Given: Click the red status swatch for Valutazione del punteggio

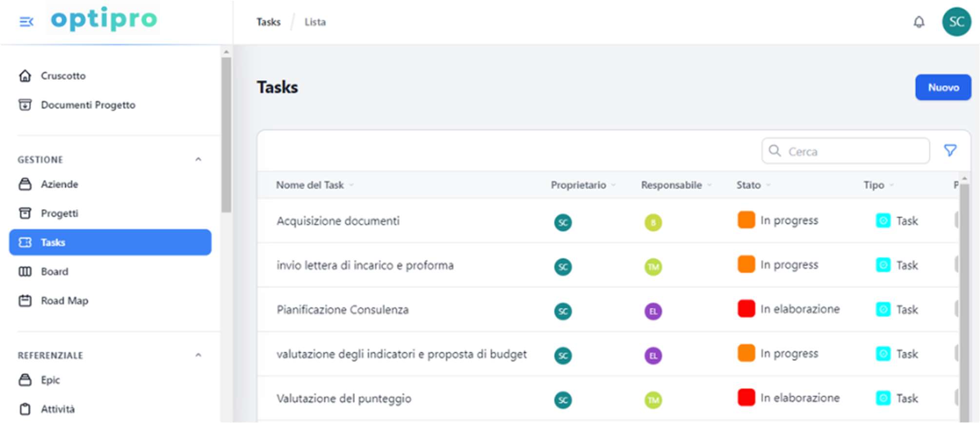Looking at the screenshot, I should point(746,398).
